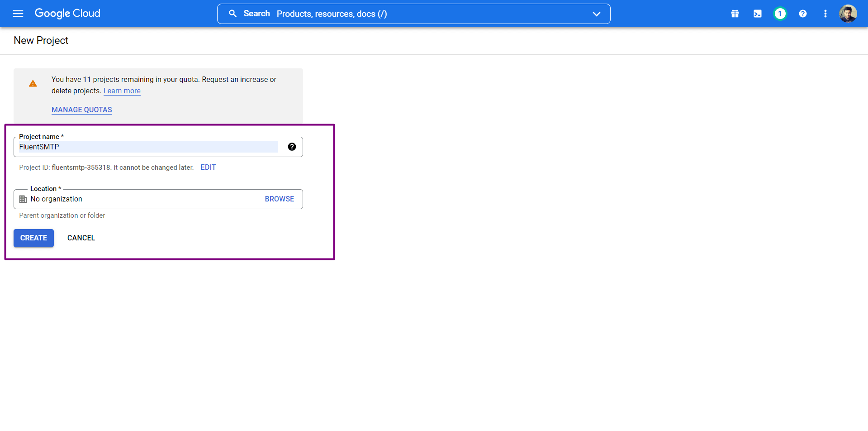The height and width of the screenshot is (431, 868).
Task: Click the Project ID fluentsmtp-355318 text
Action: [x=81, y=168]
